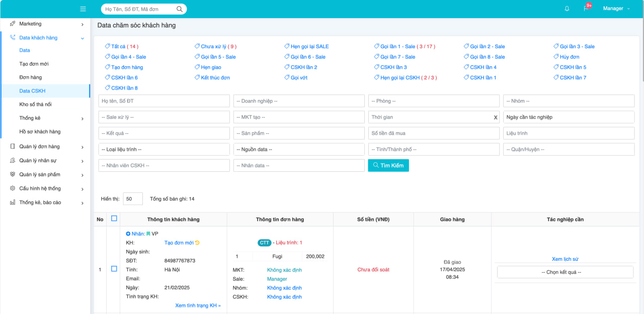
Task: Click the plus icon next to Nhãn
Action: (x=128, y=234)
